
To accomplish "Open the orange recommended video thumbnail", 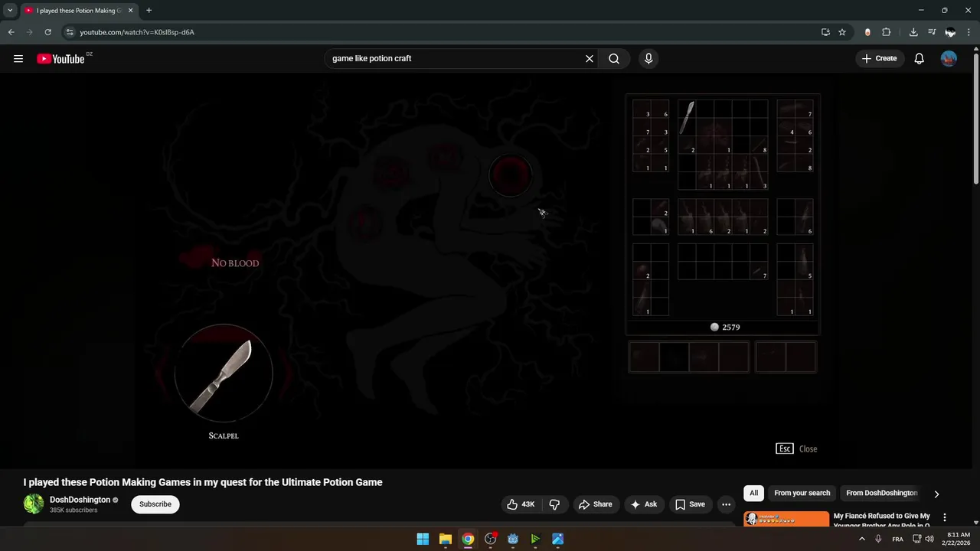I will (786, 519).
